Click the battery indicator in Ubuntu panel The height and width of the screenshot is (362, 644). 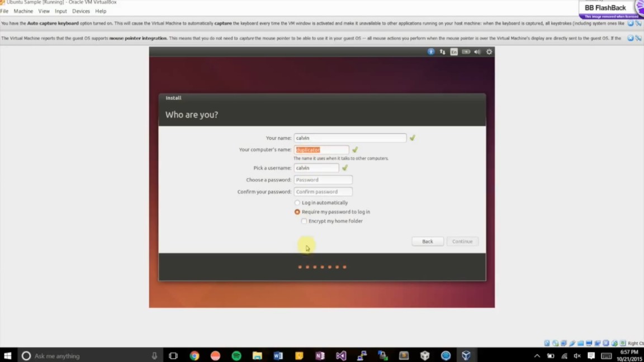(x=466, y=51)
